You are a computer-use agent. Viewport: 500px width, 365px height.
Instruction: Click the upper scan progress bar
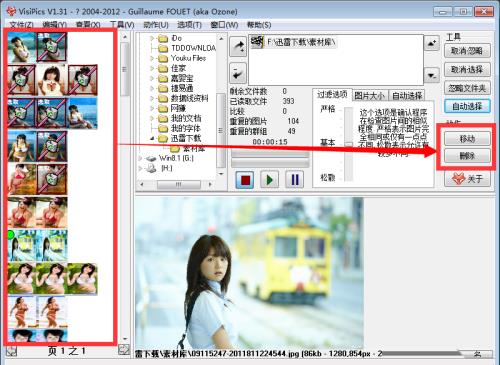(270, 154)
